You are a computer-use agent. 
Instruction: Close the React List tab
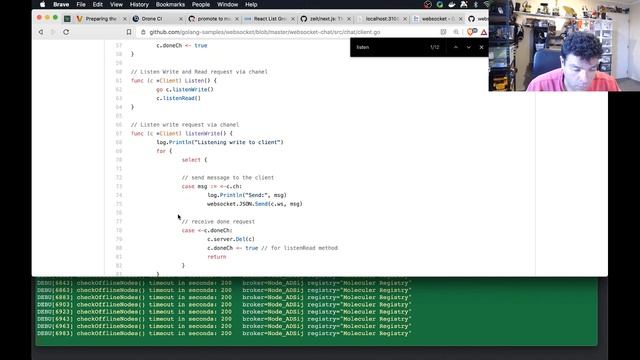pyautogui.click(x=293, y=19)
